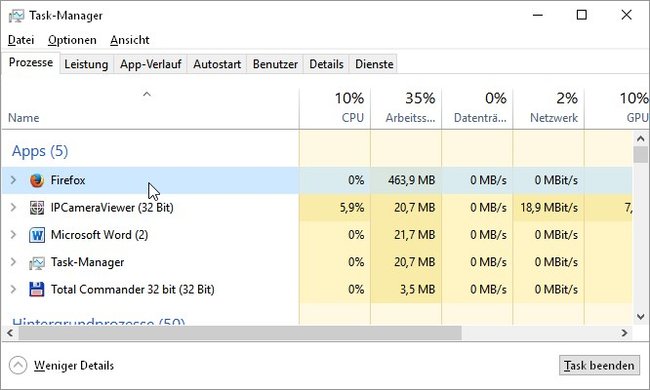The height and width of the screenshot is (390, 650).
Task: Switch to the Leistung tab
Action: 86,64
